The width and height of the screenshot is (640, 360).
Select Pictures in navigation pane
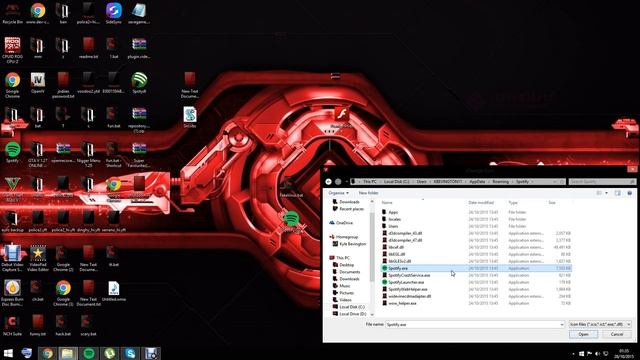(x=343, y=293)
